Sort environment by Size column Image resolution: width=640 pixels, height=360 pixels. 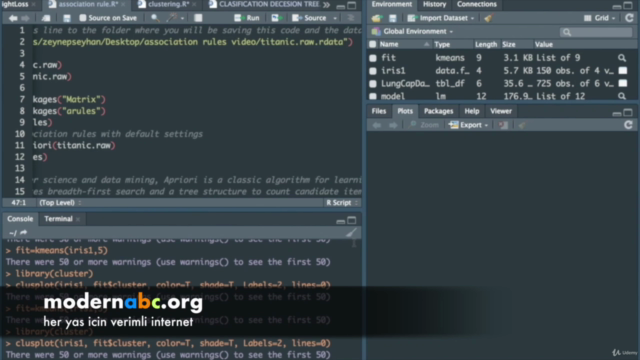click(x=509, y=44)
